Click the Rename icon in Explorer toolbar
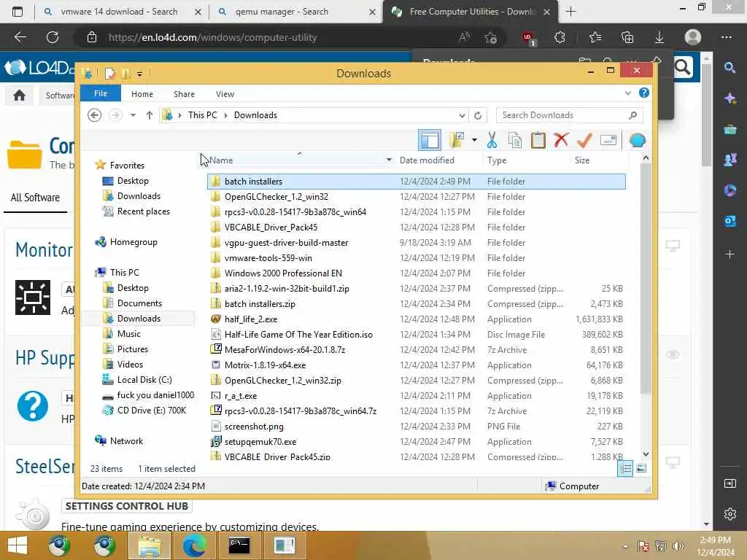 608,140
